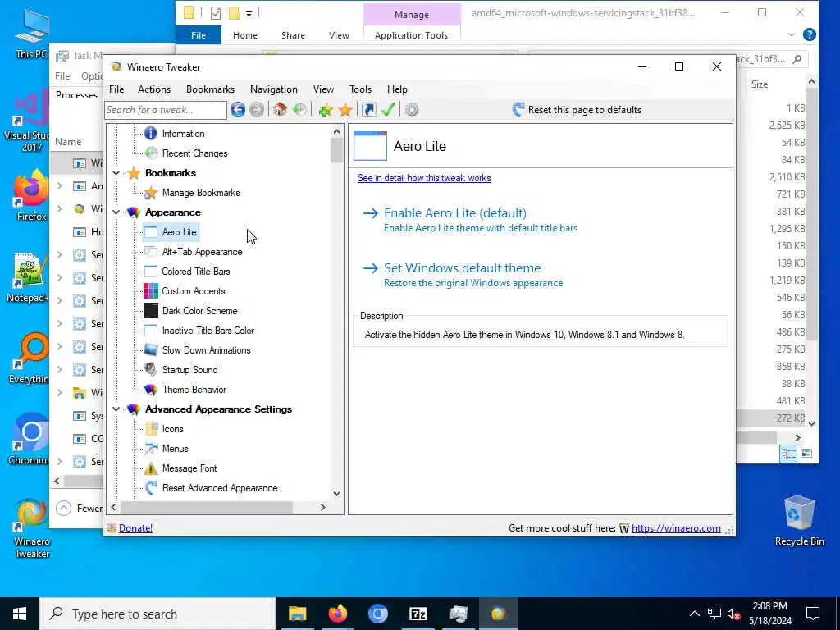
Task: Click the gray Forward navigation arrow
Action: coord(257,110)
